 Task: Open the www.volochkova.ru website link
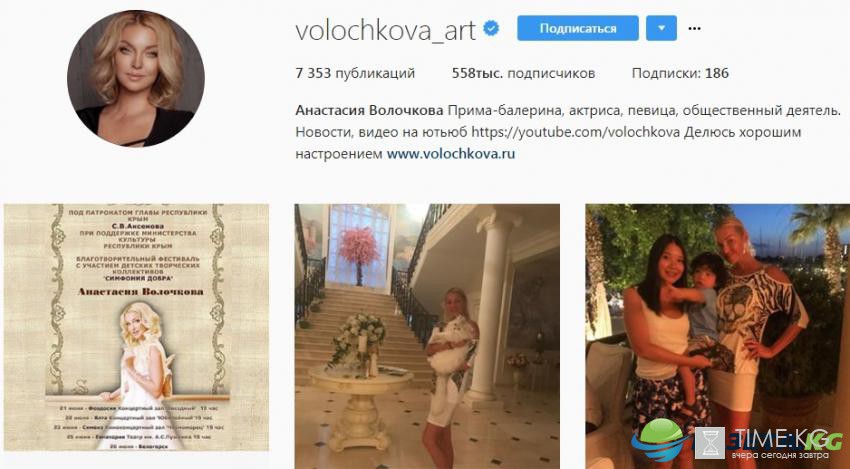tap(451, 153)
